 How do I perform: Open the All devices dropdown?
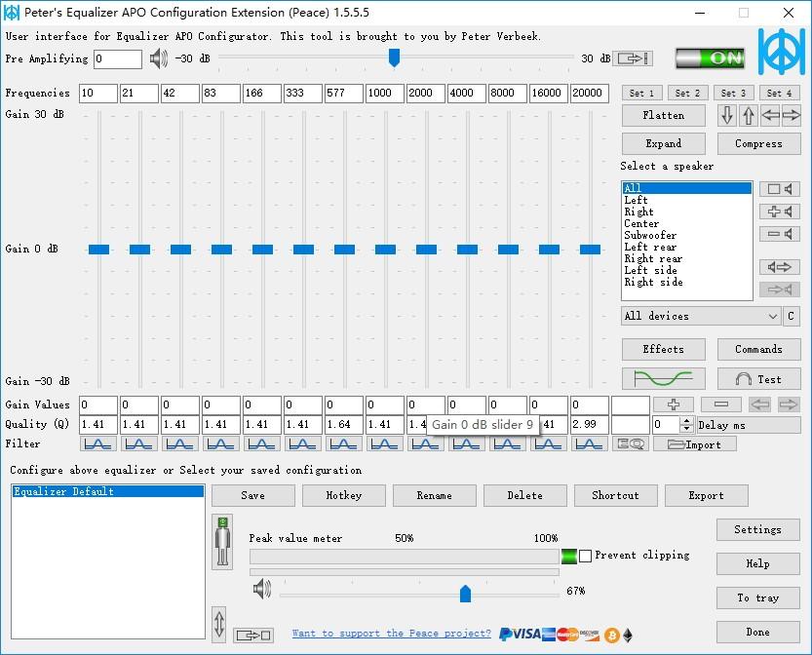tap(701, 316)
